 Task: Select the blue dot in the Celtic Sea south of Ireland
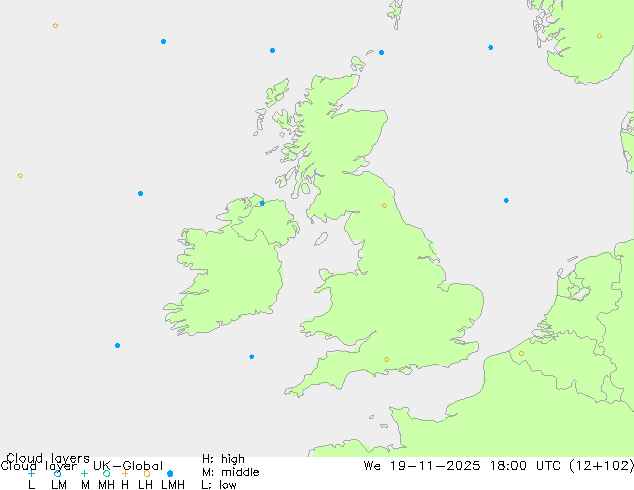tap(251, 357)
